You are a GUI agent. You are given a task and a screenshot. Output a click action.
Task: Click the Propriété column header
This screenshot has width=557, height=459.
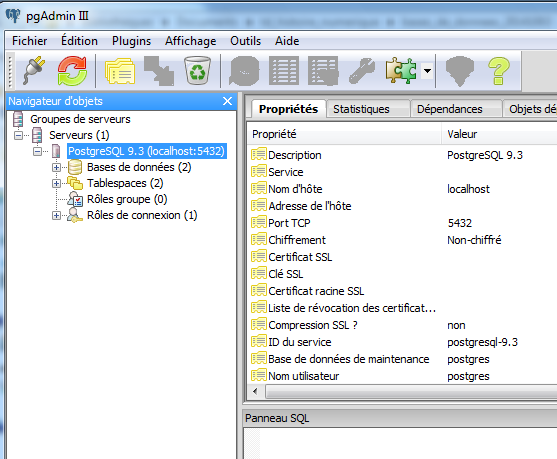click(x=344, y=134)
